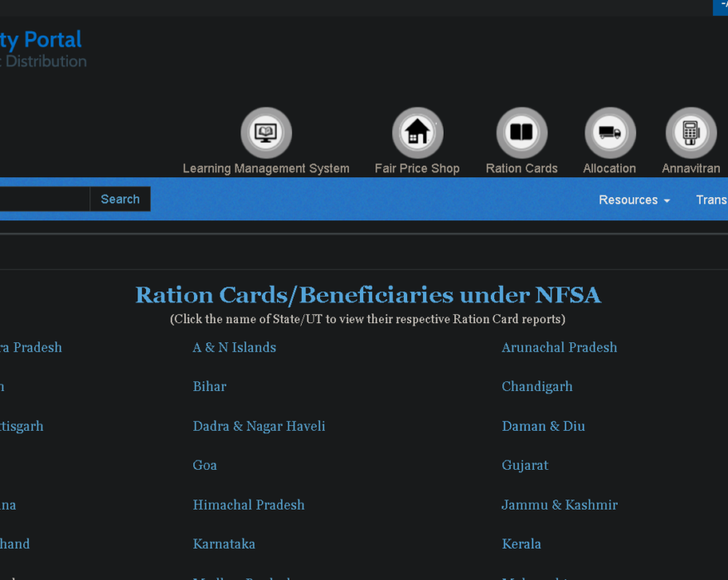View the Gujarat ration card report

pos(525,466)
